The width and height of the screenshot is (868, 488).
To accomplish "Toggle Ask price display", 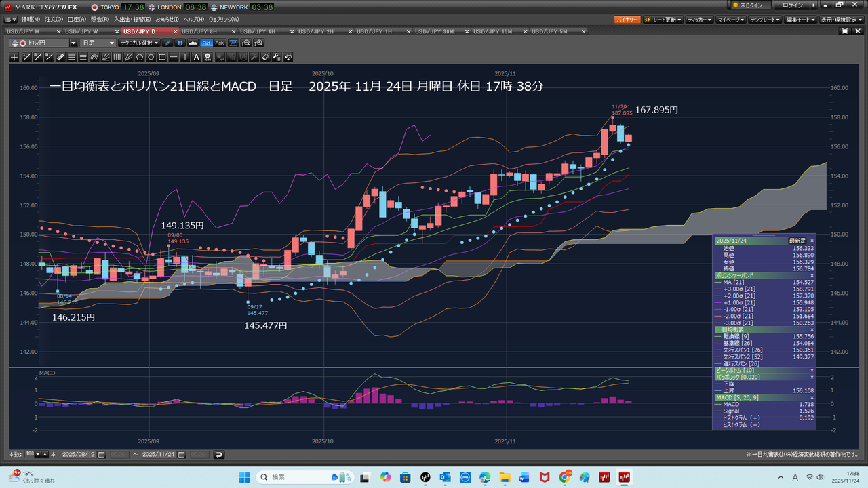I will (219, 43).
